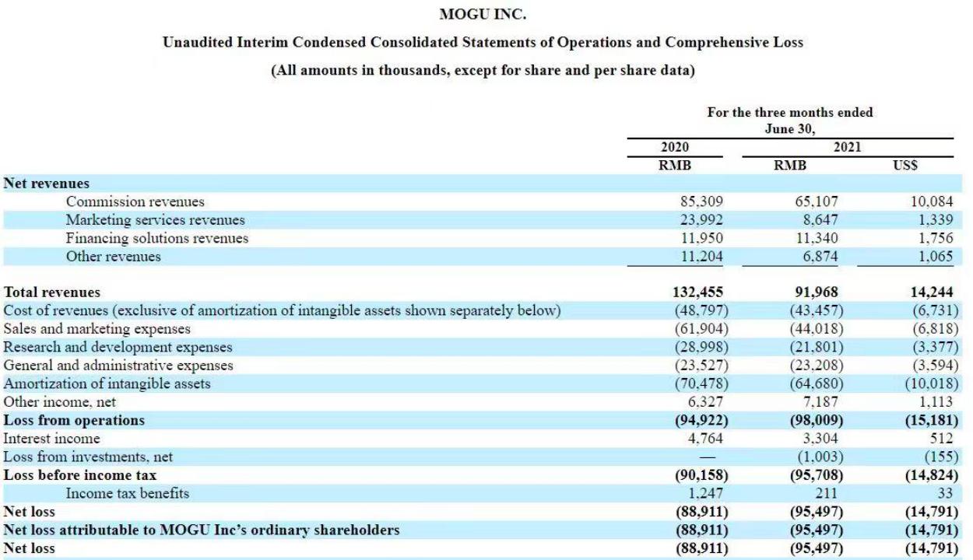Click the MOGU INC. title

tap(483, 14)
